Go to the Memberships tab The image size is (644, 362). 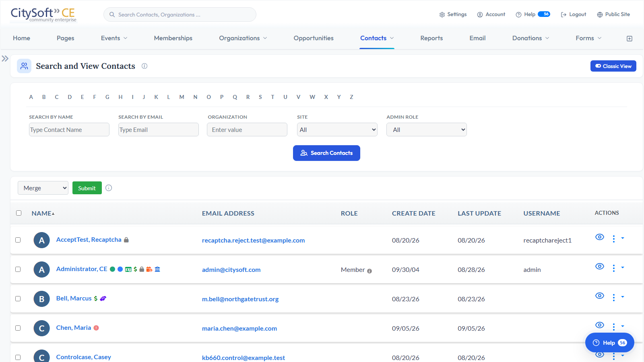tap(173, 38)
